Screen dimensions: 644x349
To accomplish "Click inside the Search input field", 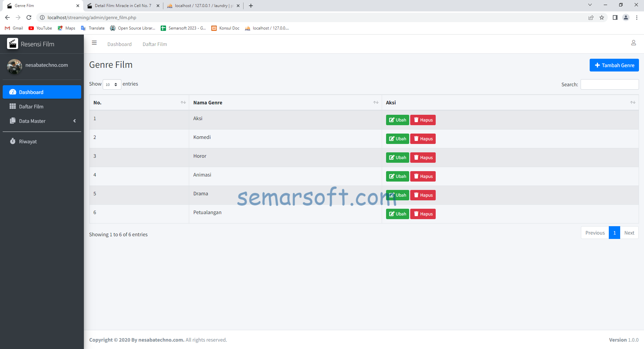I will tap(609, 84).
